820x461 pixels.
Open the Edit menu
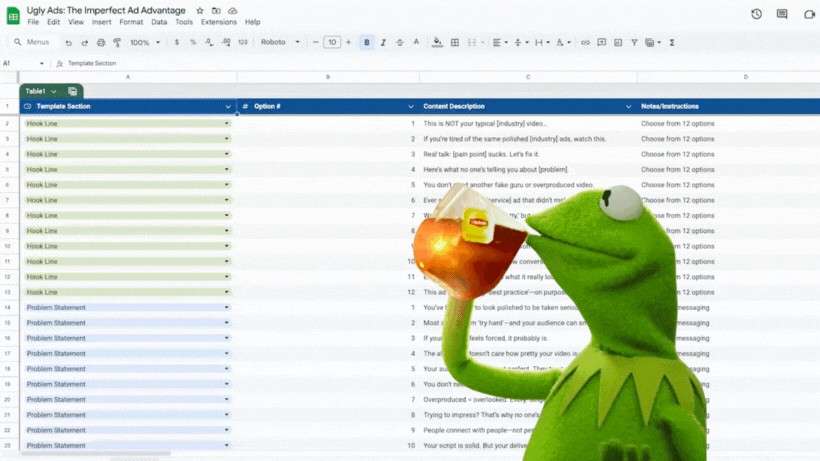pyautogui.click(x=53, y=22)
